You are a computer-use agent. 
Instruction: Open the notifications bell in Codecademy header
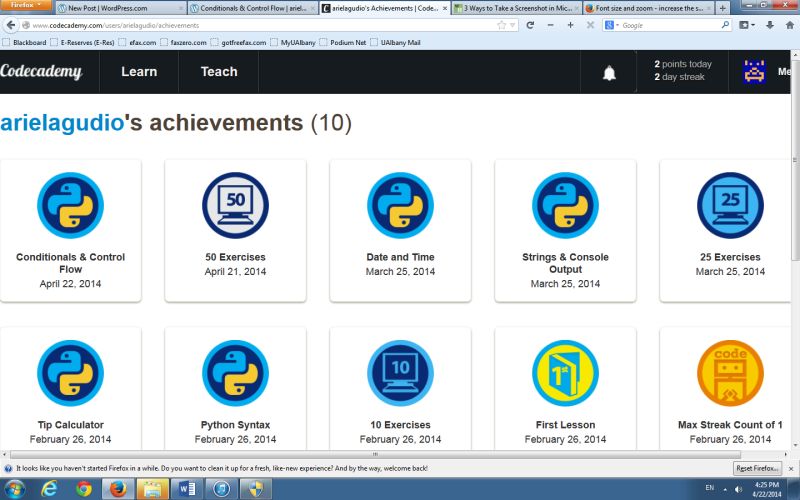click(609, 73)
